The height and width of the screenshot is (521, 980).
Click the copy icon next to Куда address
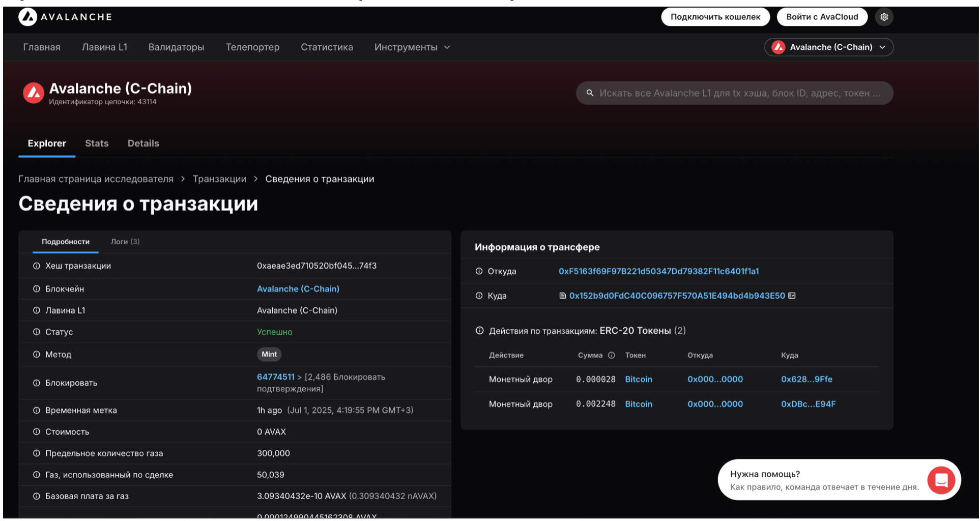(x=792, y=296)
